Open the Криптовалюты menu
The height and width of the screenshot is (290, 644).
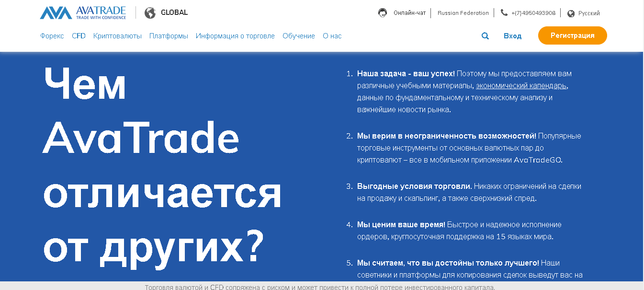(x=117, y=36)
